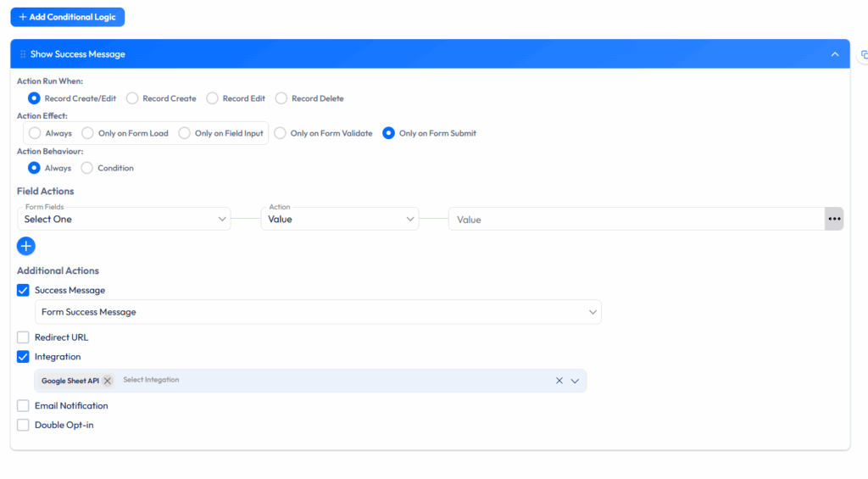
Task: Open the Form Success Message dropdown
Action: pyautogui.click(x=318, y=312)
